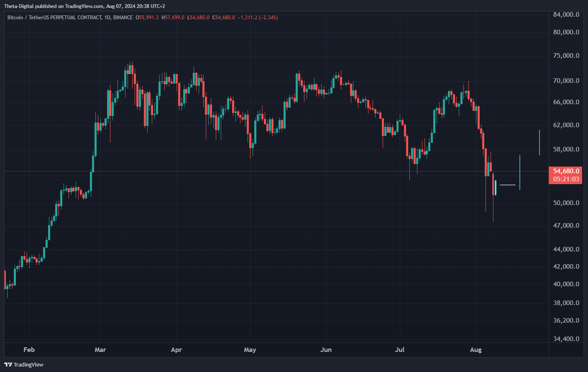Screen dimensions: 588x372
Task: Click the Jul label on time axis
Action: 400,350
